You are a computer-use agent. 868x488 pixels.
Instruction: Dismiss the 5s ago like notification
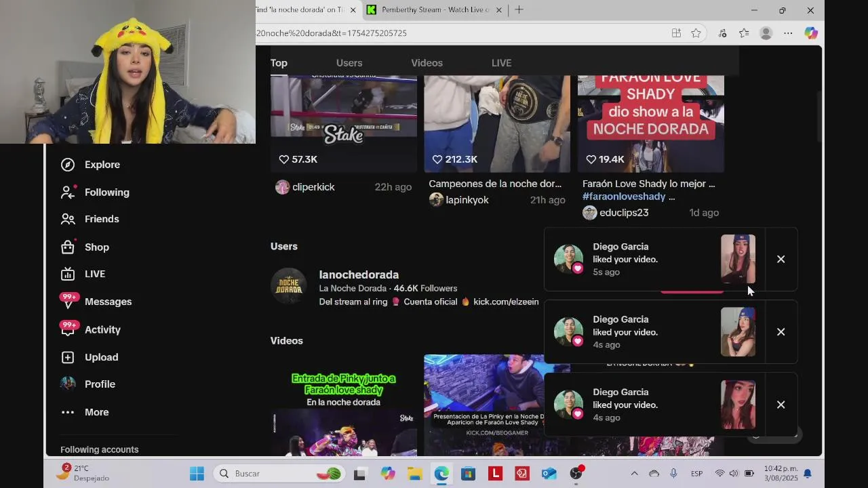tap(781, 259)
